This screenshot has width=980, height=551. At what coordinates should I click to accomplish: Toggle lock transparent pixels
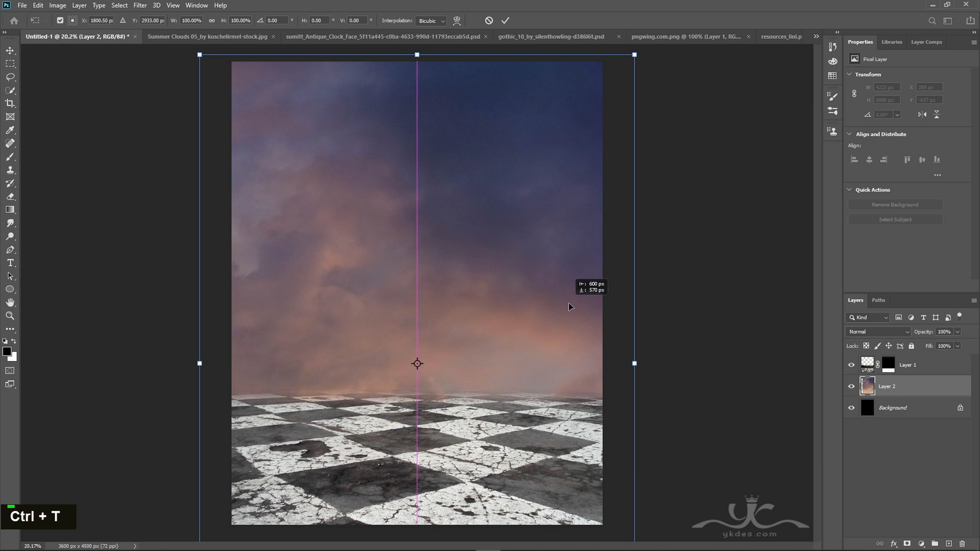tap(866, 346)
